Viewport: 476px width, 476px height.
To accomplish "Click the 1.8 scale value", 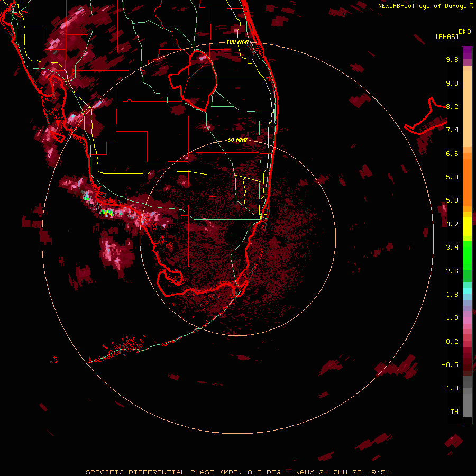I will point(452,295).
